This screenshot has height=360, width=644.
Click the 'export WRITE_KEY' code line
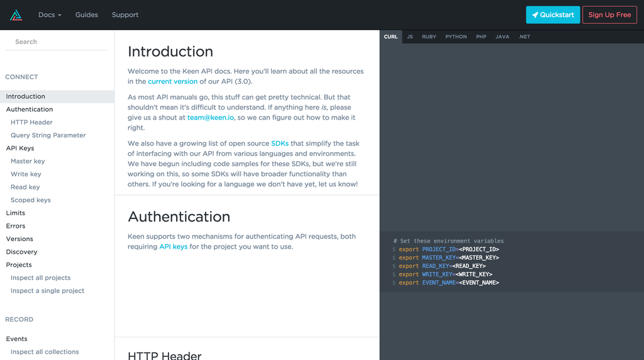[442, 274]
